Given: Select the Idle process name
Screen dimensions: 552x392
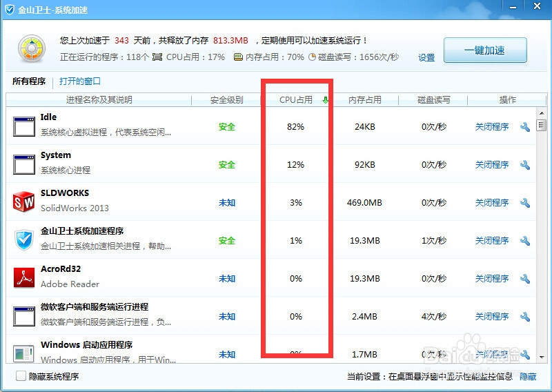Looking at the screenshot, I should click(48, 117).
